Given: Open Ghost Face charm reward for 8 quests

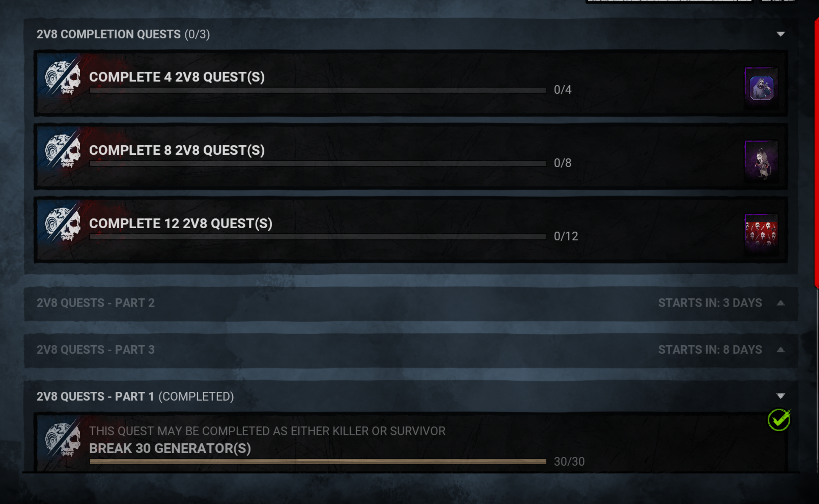Looking at the screenshot, I should [761, 161].
